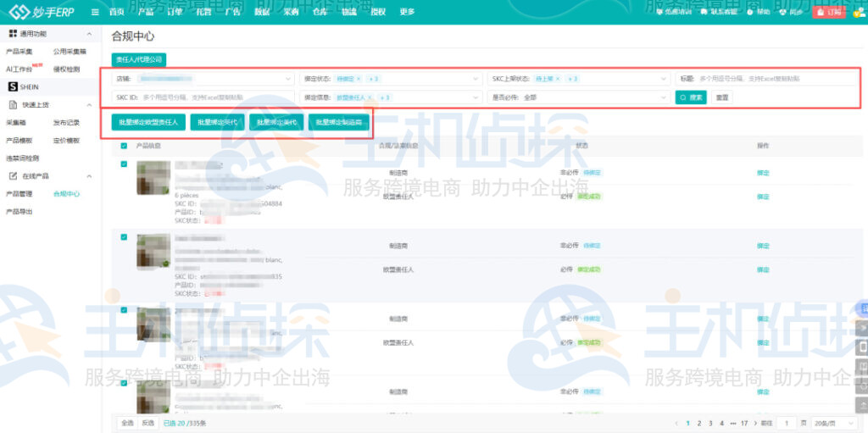Viewport: 868px width, 433px height.
Task: Open the 订单 top menu
Action: click(175, 12)
